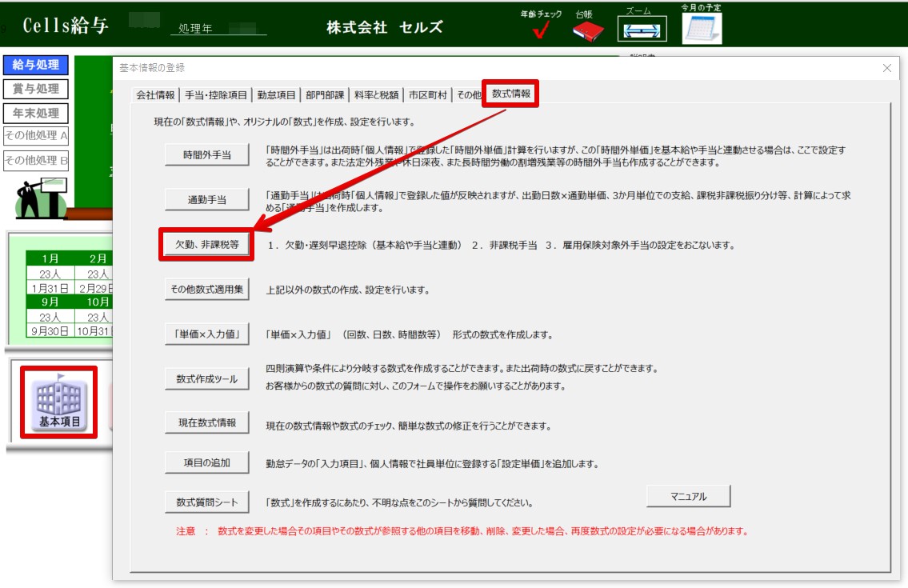This screenshot has height=588, width=908.
Task: Switch to the 会社情報 tab
Action: point(155,94)
